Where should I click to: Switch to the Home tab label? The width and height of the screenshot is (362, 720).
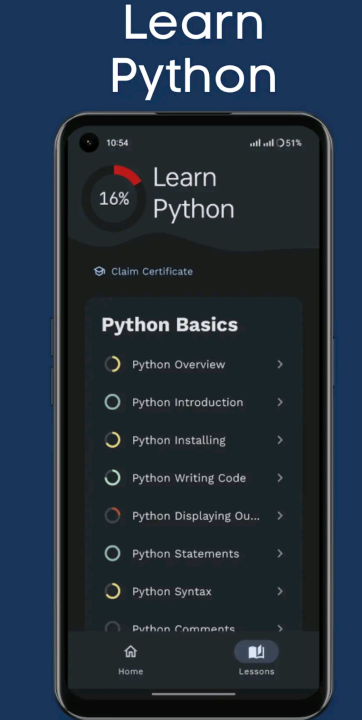pyautogui.click(x=130, y=671)
